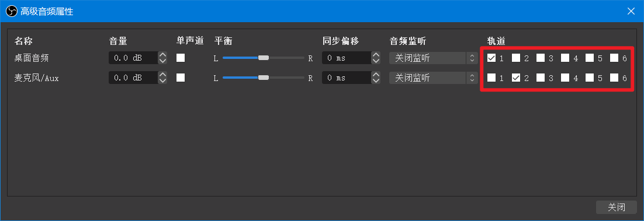Decrease 桌面音频 volume with down arrow

pyautogui.click(x=162, y=61)
